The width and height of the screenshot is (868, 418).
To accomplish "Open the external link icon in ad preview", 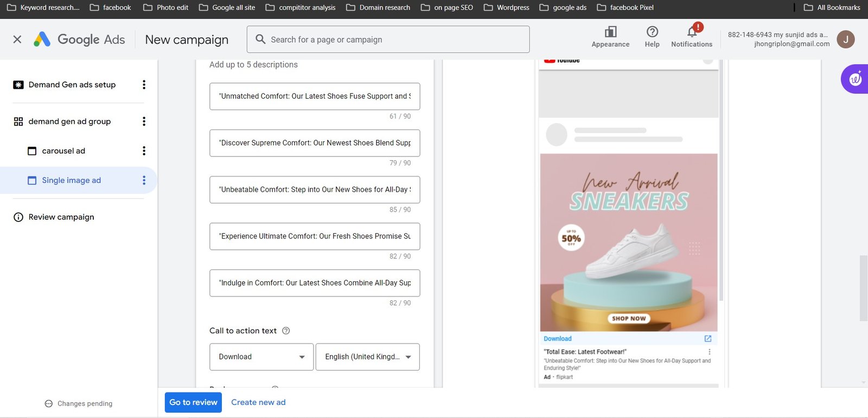I will 708,338.
